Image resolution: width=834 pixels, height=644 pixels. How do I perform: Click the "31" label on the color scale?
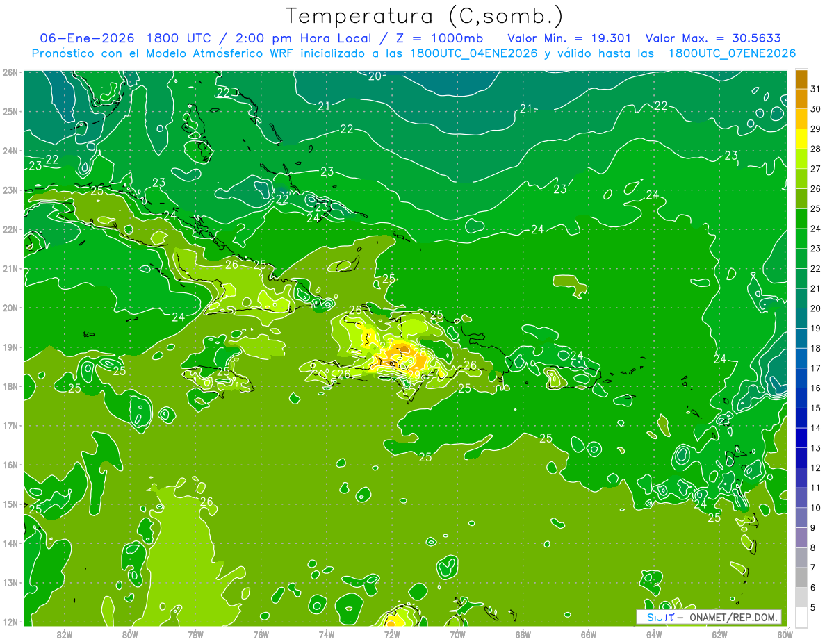tap(816, 89)
